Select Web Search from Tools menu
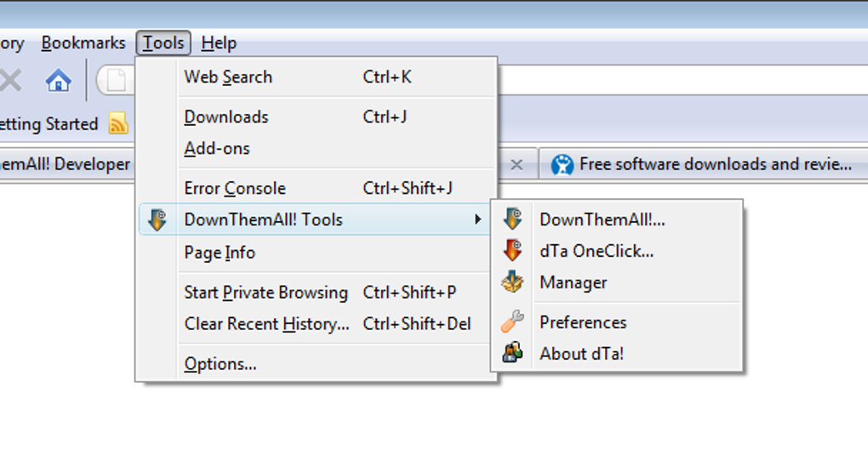The height and width of the screenshot is (461, 868). pos(228,77)
